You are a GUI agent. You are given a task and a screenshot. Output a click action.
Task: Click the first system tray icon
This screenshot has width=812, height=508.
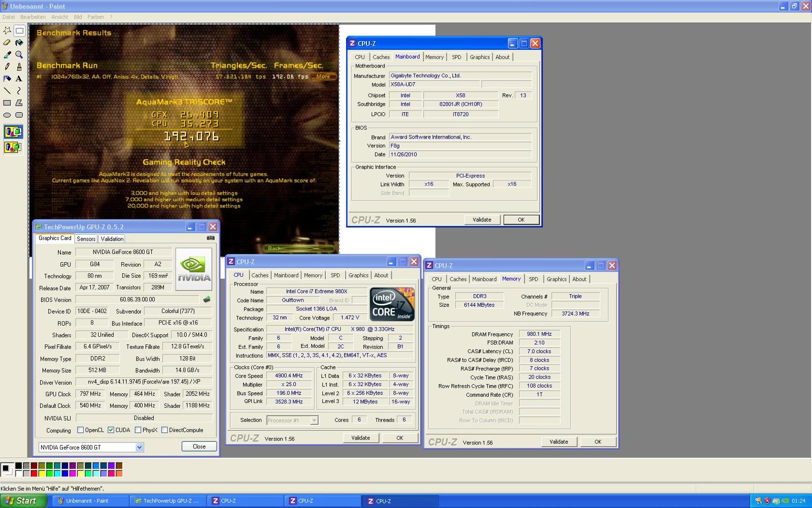[758, 501]
